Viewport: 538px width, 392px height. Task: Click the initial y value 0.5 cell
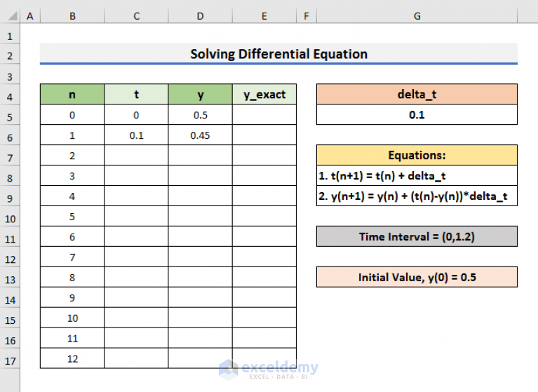pyautogui.click(x=200, y=115)
